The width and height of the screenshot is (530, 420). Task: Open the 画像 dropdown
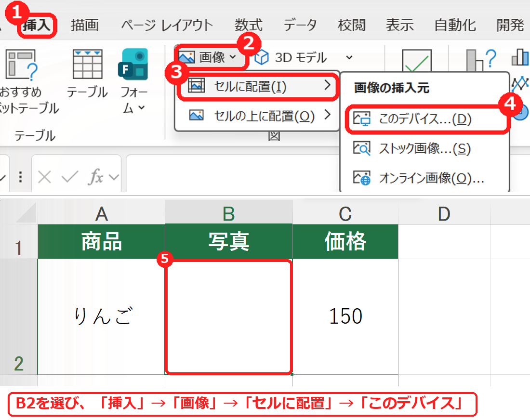tap(208, 57)
